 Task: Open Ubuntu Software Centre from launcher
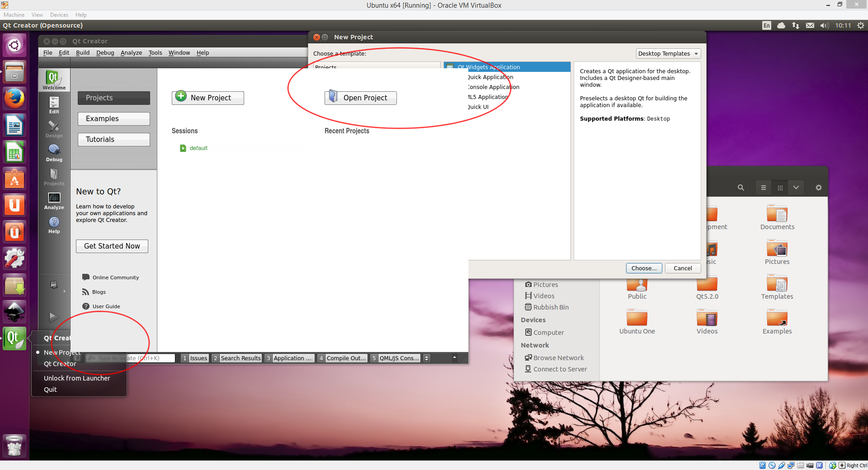click(x=14, y=179)
